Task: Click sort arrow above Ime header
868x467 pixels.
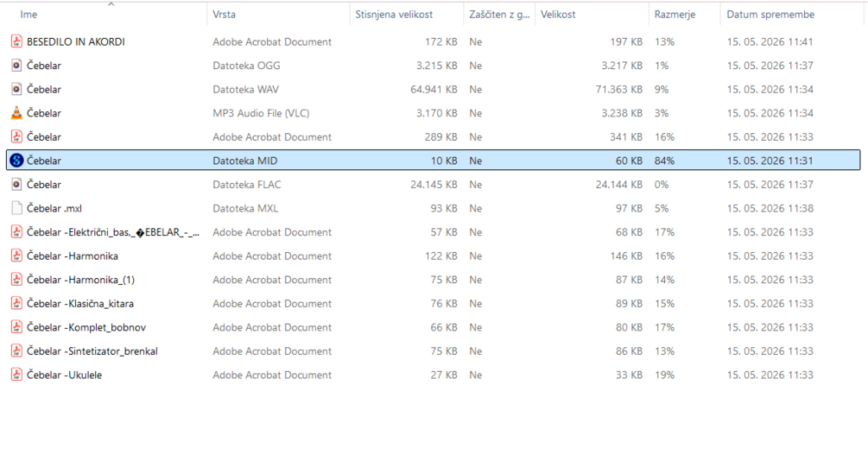Action: (x=111, y=3)
